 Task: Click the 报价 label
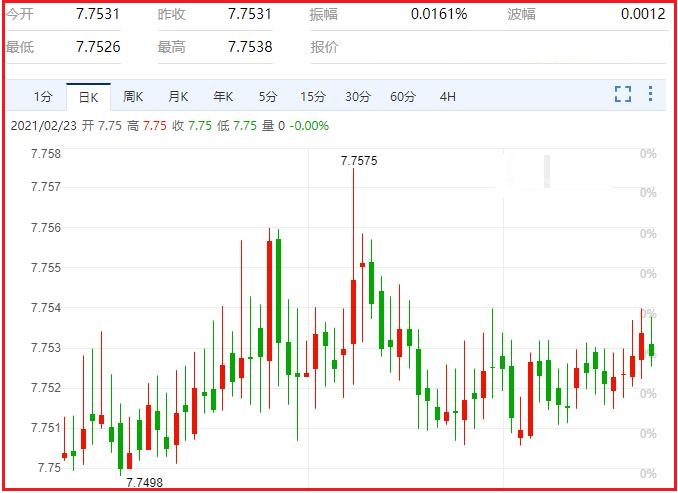324,47
